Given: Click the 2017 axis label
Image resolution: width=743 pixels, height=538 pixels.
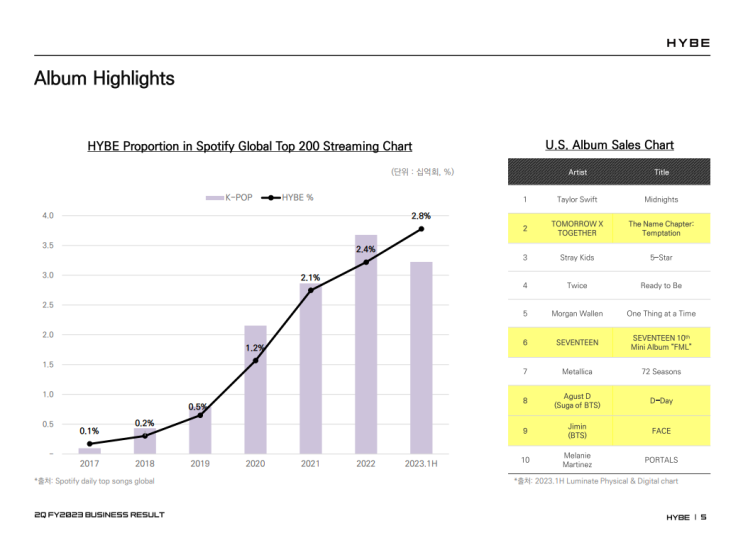Looking at the screenshot, I should [89, 464].
